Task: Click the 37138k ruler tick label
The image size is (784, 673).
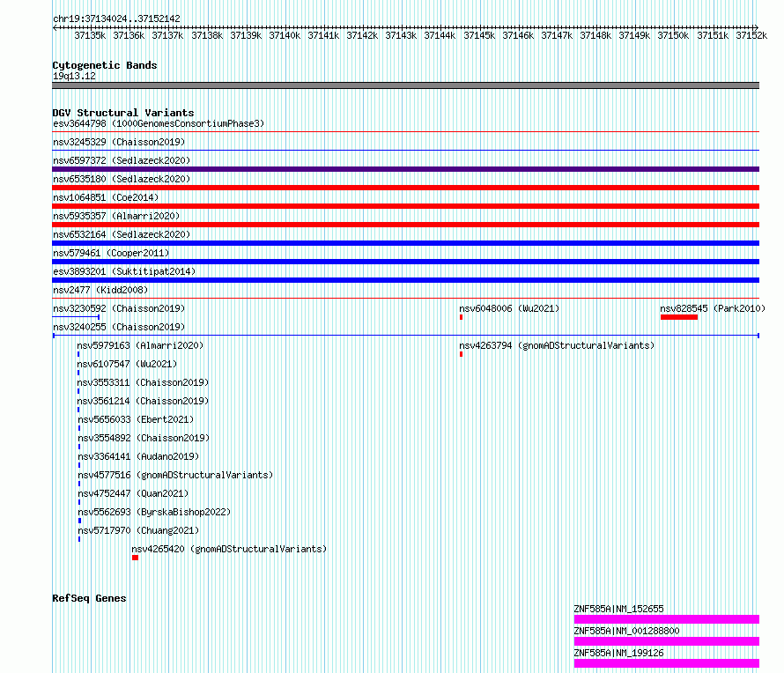Action: [207, 35]
